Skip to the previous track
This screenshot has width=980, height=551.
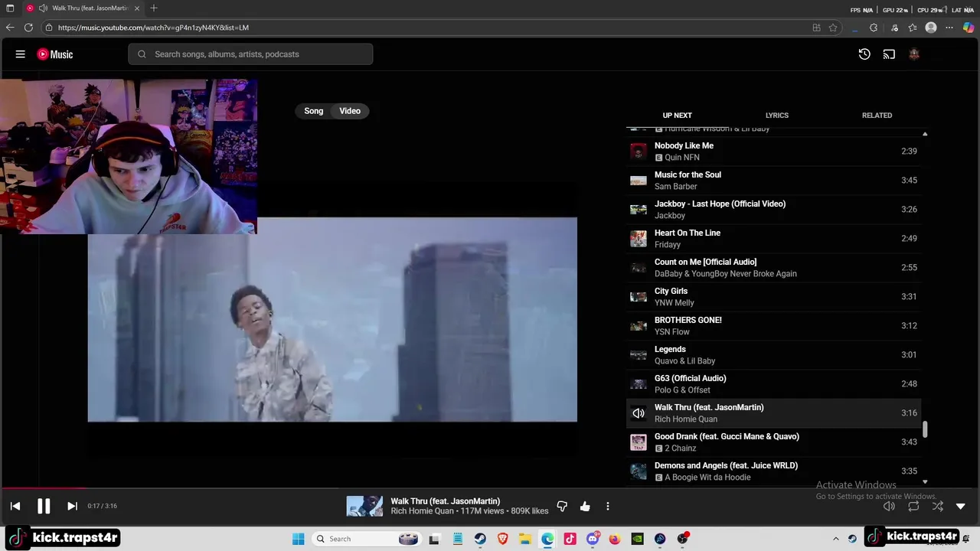[15, 506]
